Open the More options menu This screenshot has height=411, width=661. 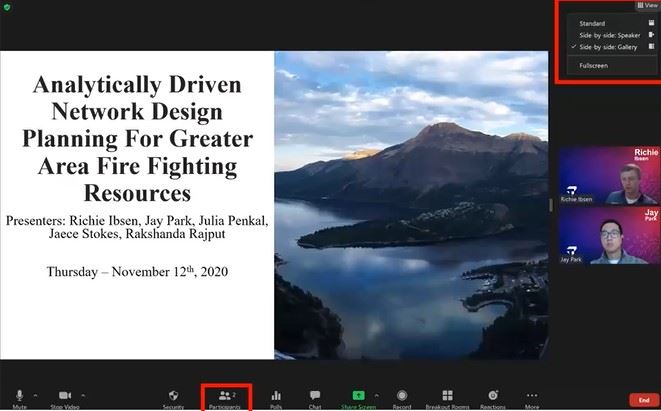click(532, 399)
